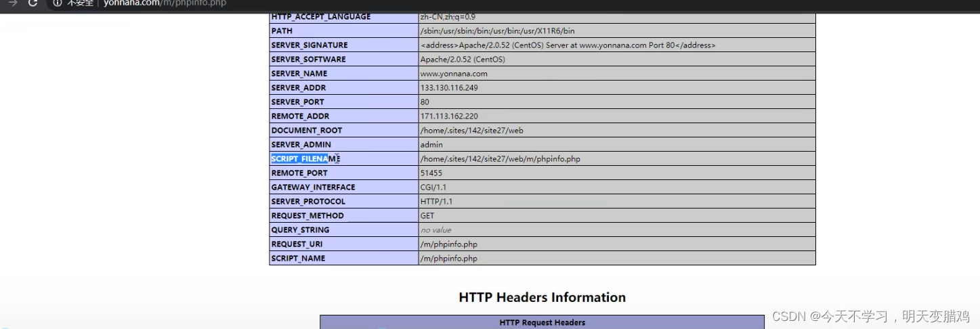This screenshot has height=329, width=980.
Task: Click the highlighted SCRIPT_FILENAME label
Action: click(305, 159)
